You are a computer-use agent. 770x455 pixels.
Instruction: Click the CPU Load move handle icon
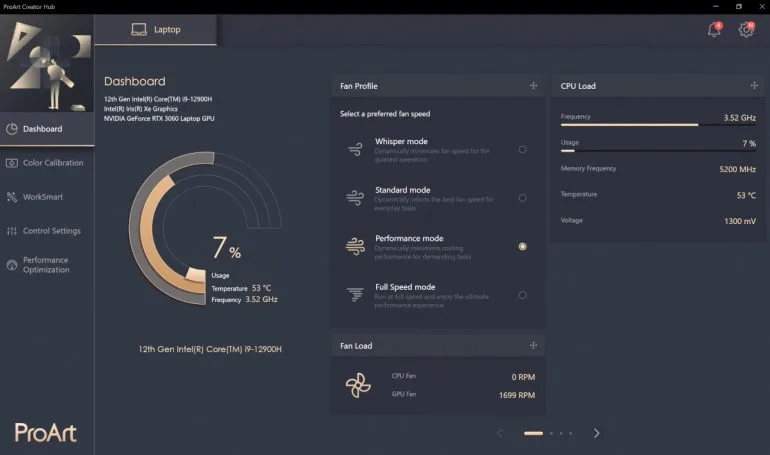point(754,86)
